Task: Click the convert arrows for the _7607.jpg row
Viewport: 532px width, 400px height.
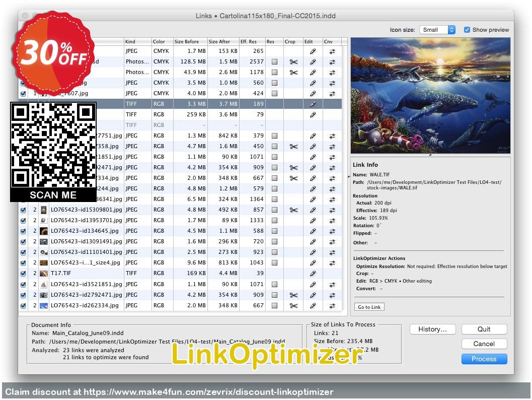Action: [x=332, y=93]
